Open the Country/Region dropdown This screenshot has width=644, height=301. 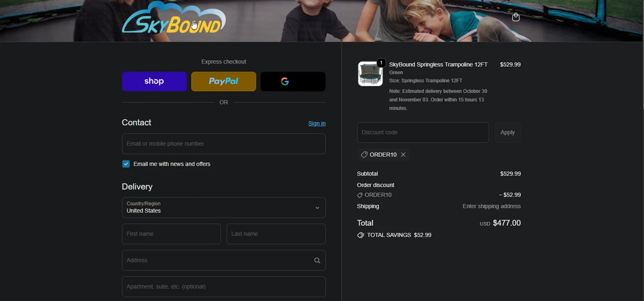224,208
